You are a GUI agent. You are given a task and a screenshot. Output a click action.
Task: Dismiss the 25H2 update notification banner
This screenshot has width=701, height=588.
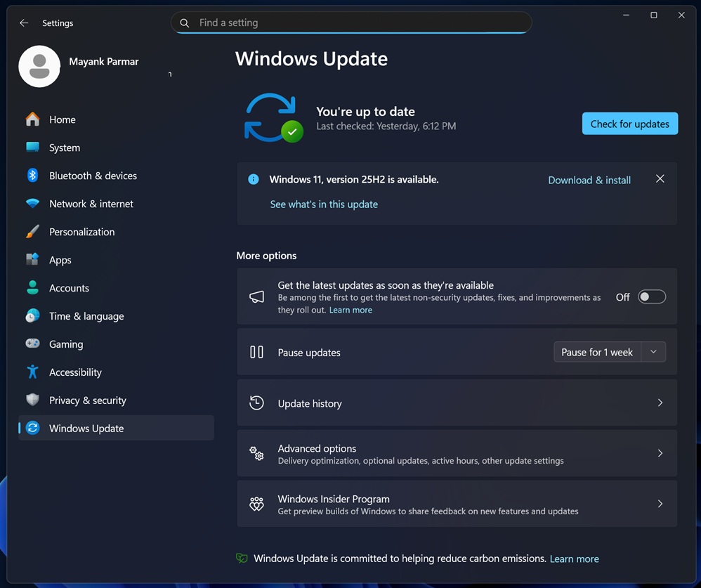click(x=660, y=179)
